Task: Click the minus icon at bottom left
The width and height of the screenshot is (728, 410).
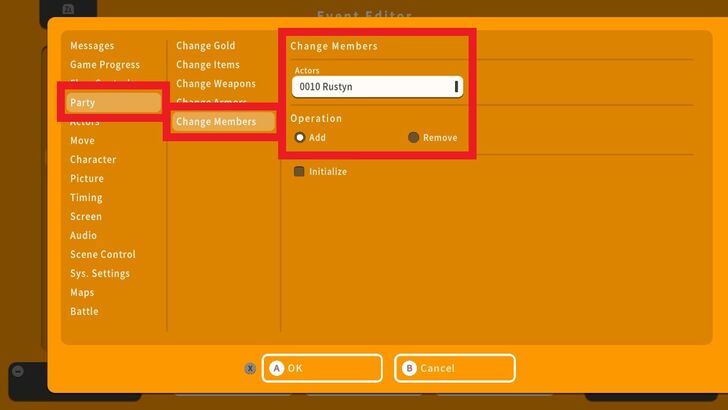Action: tap(17, 371)
